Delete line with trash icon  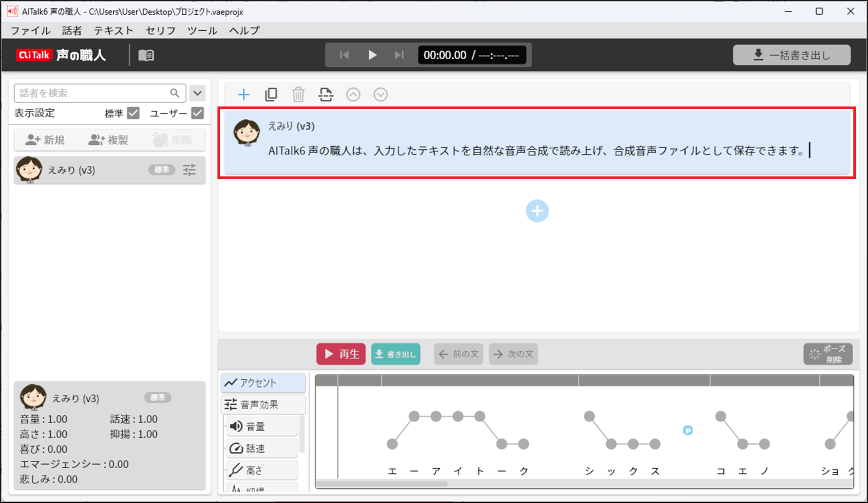point(298,94)
